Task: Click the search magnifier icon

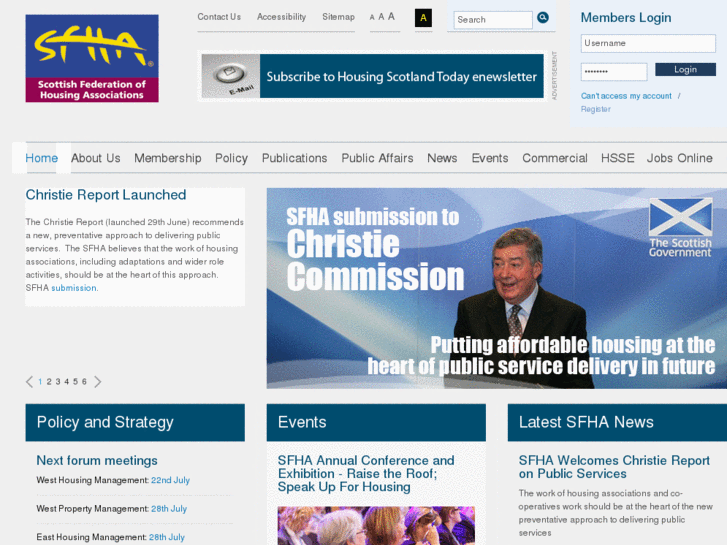Action: [x=542, y=18]
